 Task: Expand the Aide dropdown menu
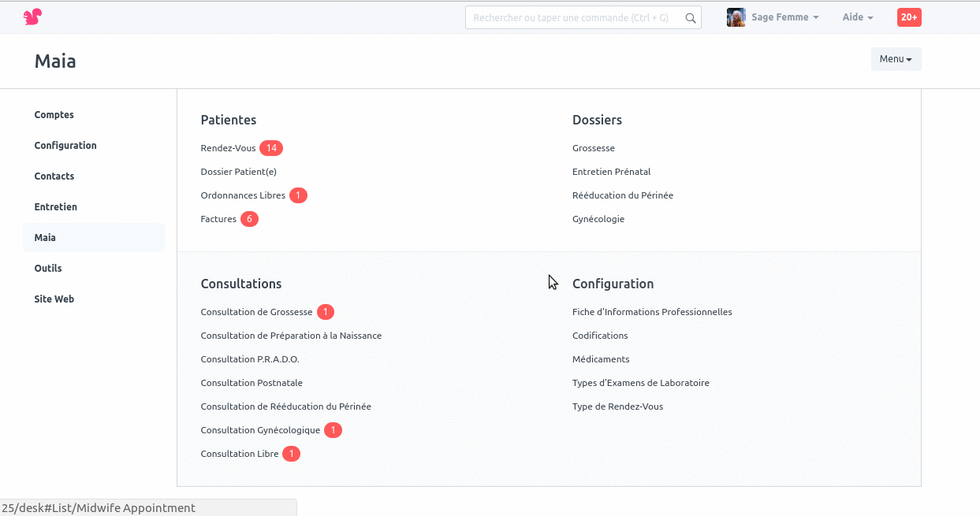[857, 17]
